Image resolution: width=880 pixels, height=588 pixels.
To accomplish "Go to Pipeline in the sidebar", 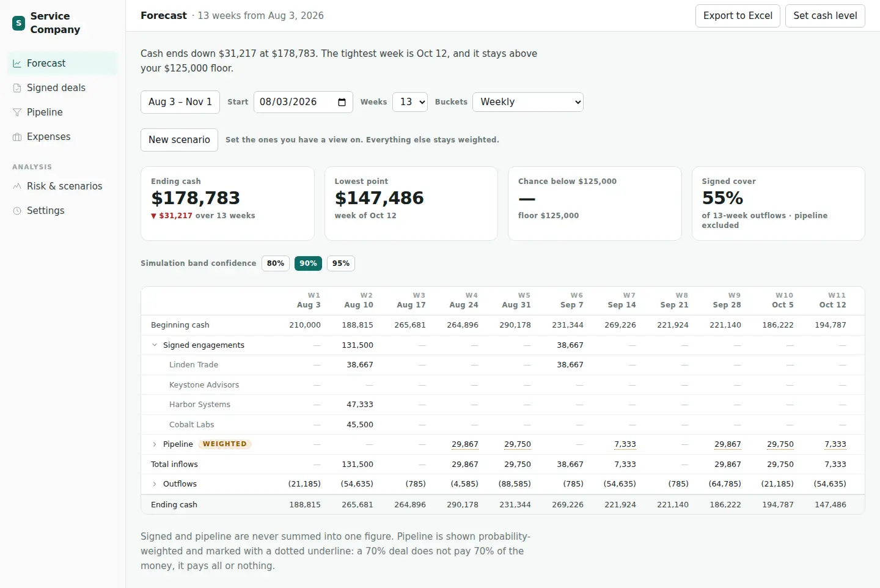I will click(x=62, y=112).
